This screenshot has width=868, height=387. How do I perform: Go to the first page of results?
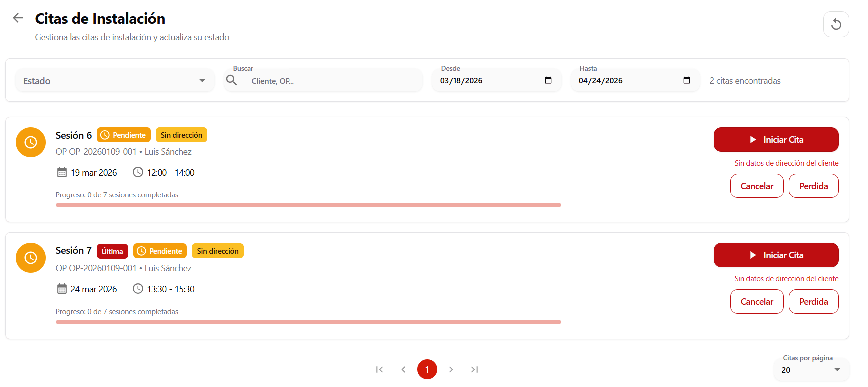379,369
